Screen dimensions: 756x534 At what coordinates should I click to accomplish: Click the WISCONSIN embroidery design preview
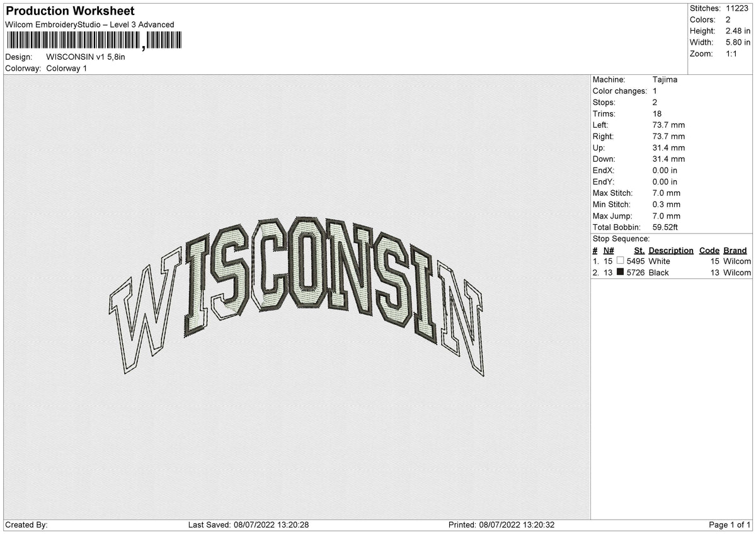point(297,296)
